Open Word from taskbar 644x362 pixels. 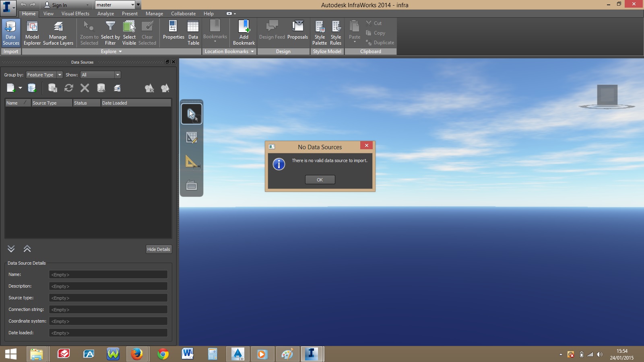[188, 354]
